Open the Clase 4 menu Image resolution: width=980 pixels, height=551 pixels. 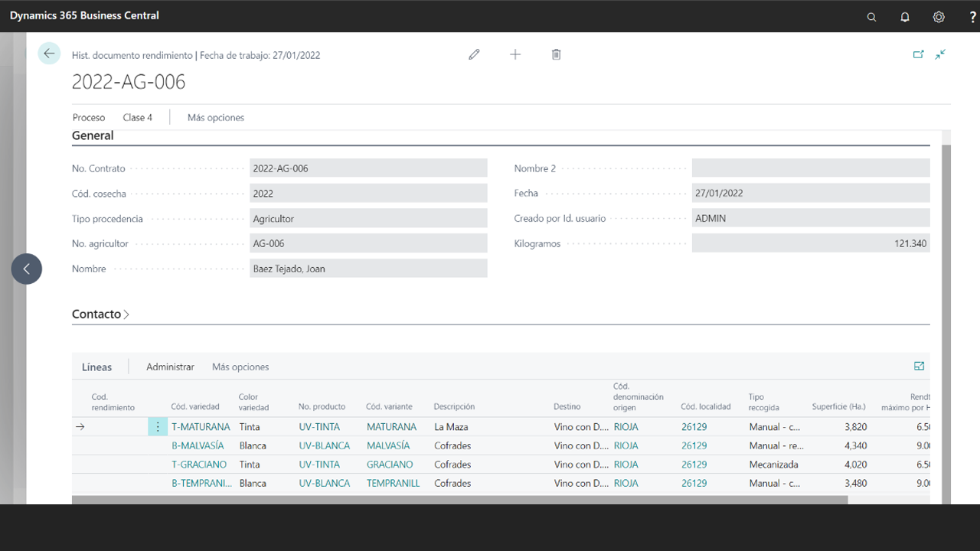[138, 118]
